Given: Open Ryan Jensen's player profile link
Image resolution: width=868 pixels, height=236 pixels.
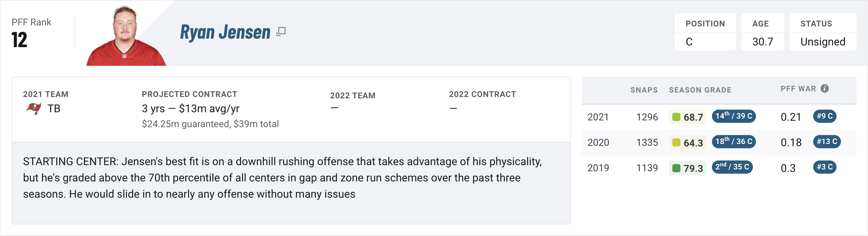Looking at the screenshot, I should pyautogui.click(x=225, y=32).
